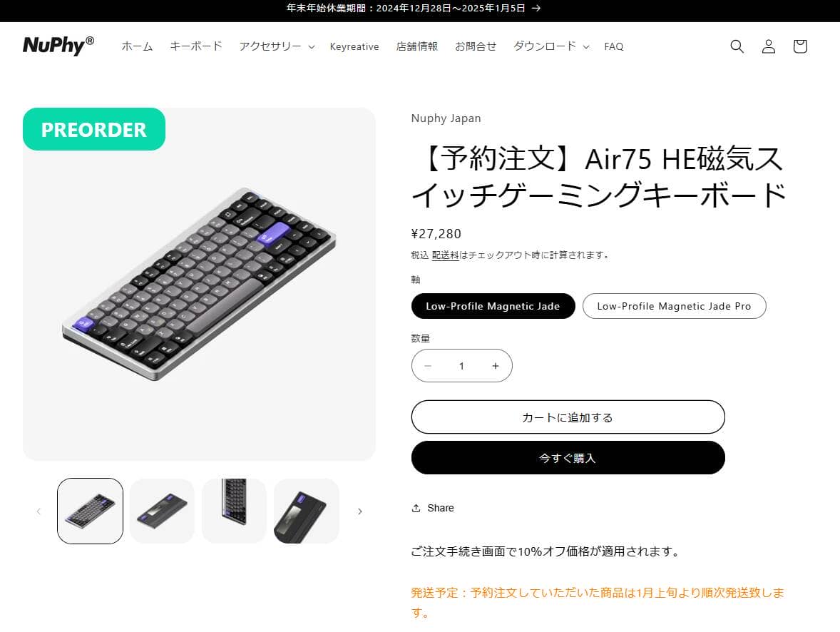Viewport: 840px width, 632px height.
Task: Click the 今すぐ購入 button
Action: click(x=568, y=458)
